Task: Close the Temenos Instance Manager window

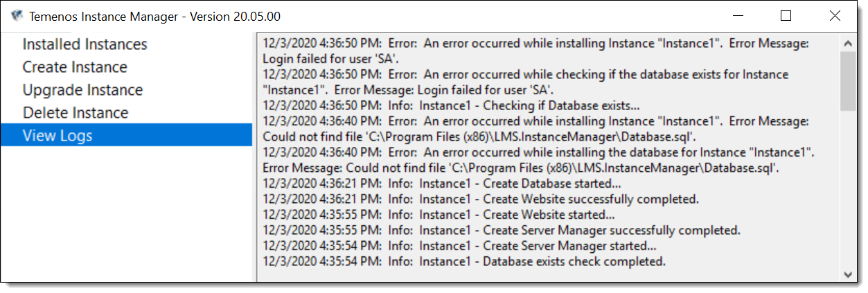Action: (x=834, y=16)
